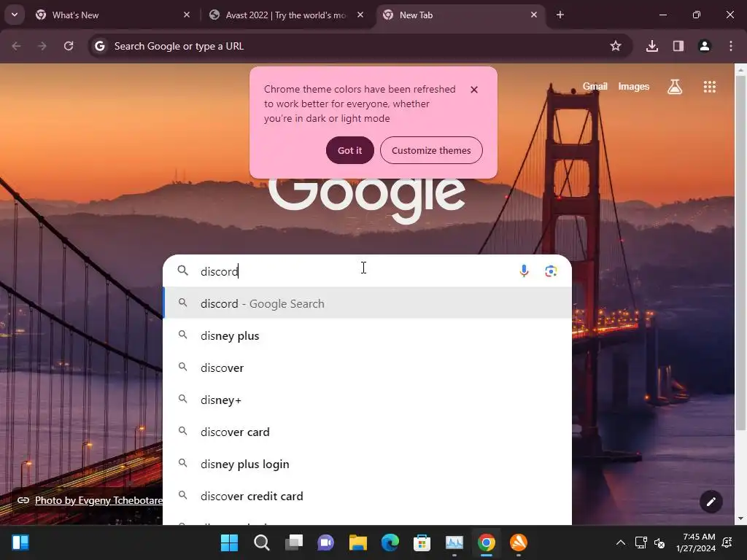Go back with the back arrow
This screenshot has height=560, width=747.
(x=16, y=46)
